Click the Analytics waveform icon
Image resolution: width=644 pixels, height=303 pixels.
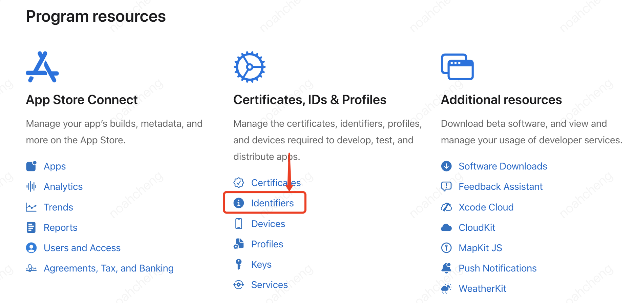[x=31, y=186]
